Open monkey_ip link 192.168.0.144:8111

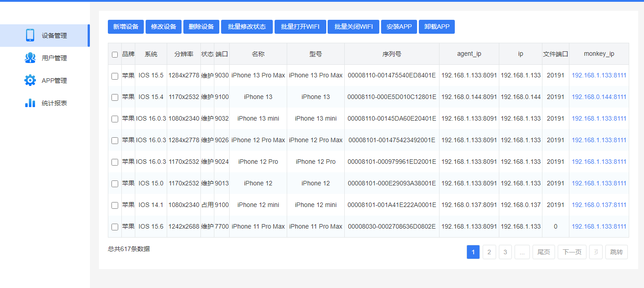pyautogui.click(x=599, y=97)
